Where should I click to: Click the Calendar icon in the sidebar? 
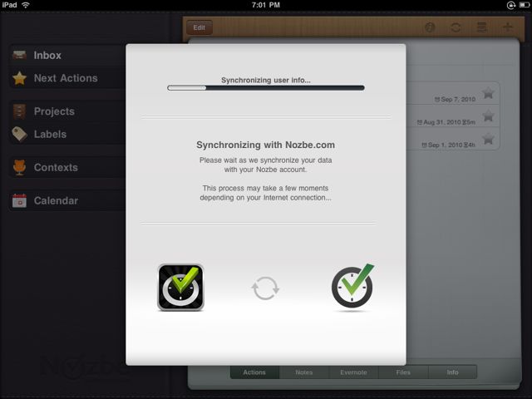click(19, 200)
